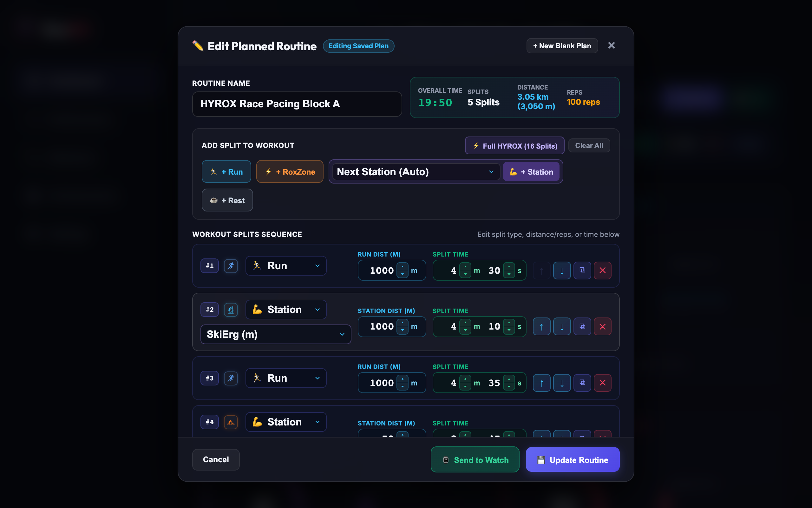This screenshot has height=508, width=812.
Task: Click split #1 seconds stepper arrows
Action: [x=509, y=271]
